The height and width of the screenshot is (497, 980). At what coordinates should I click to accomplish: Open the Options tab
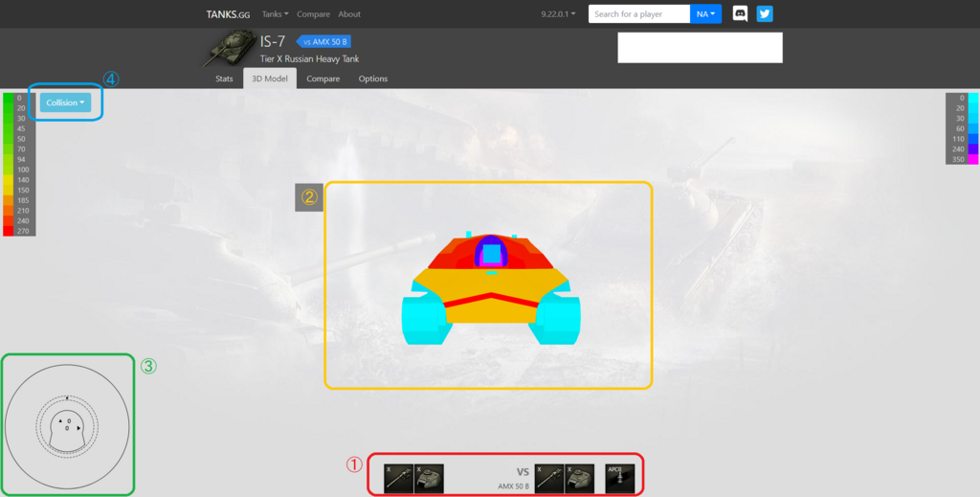(x=373, y=79)
